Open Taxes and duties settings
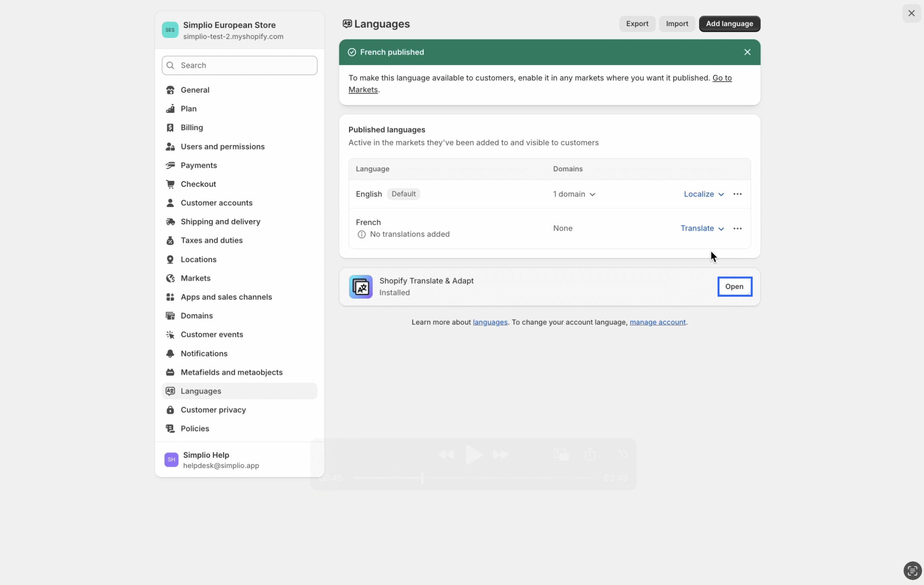 212,240
